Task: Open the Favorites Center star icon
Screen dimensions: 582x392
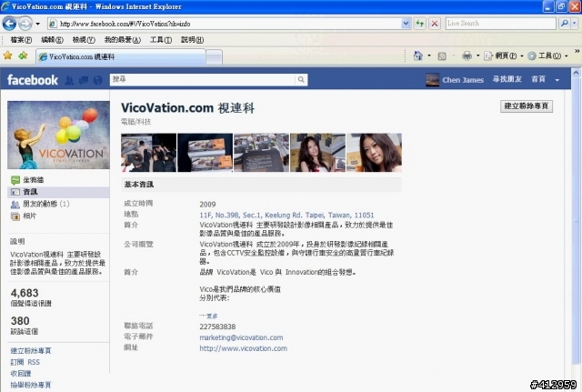Action: (x=8, y=55)
